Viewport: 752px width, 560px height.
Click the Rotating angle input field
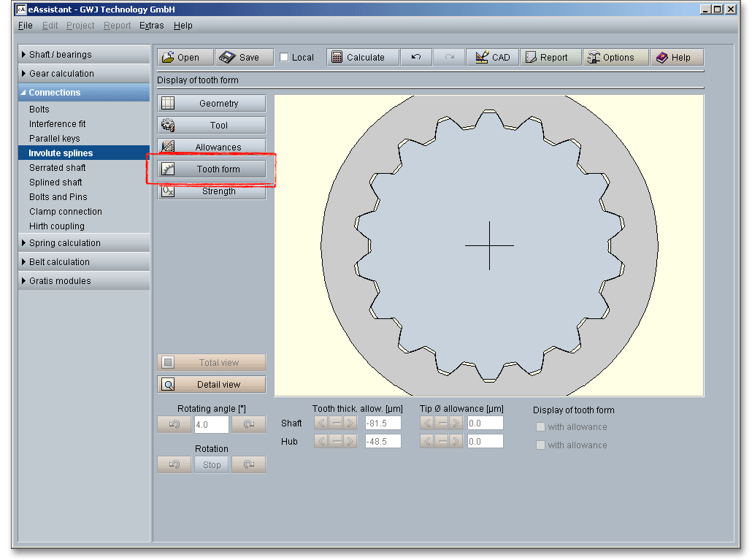[x=211, y=425]
